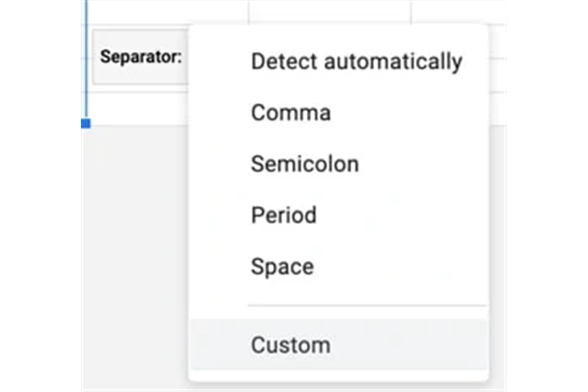This screenshot has width=588, height=392.
Task: Click the blue fill handle square
Action: pos(85,122)
